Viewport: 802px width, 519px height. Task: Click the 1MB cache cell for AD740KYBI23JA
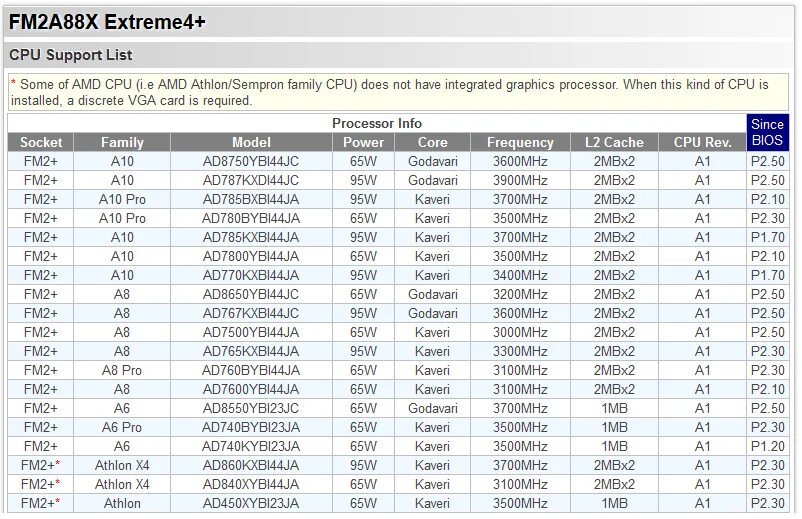614,446
